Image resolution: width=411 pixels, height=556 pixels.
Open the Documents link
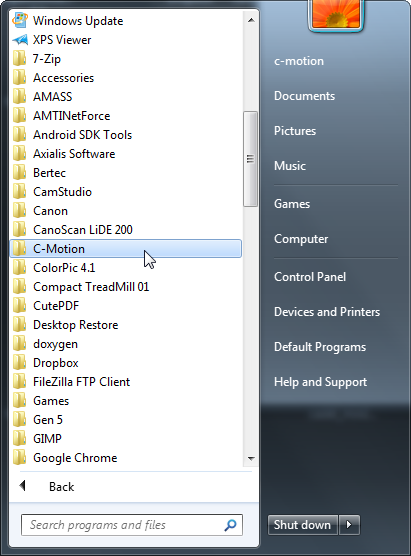pyautogui.click(x=304, y=96)
